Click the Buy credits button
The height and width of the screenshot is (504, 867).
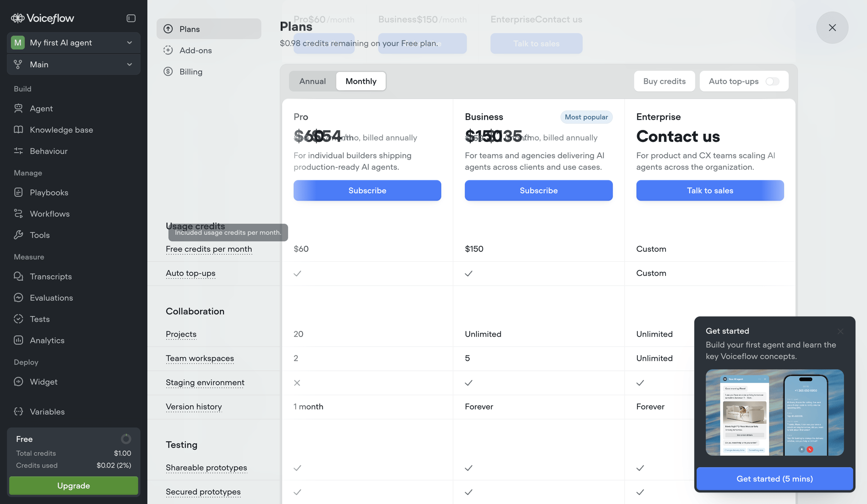click(x=664, y=81)
